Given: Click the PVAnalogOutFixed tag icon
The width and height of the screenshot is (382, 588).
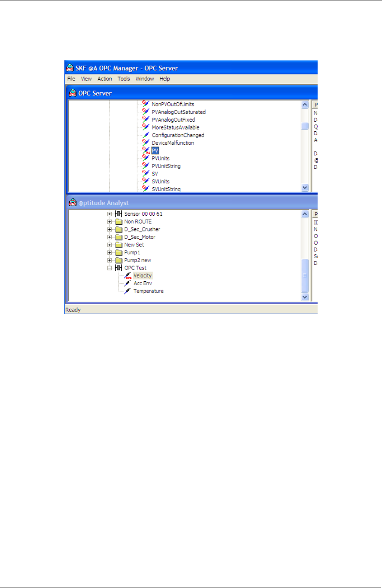Looking at the screenshot, I should (146, 119).
